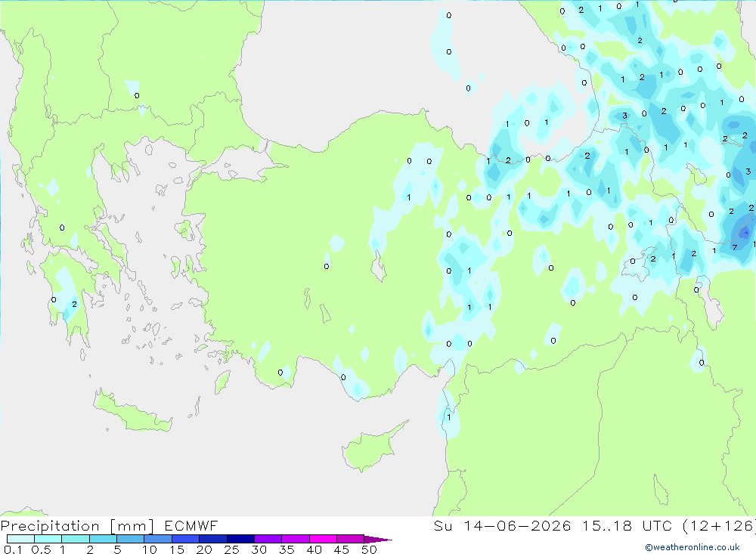Viewport: 756px width, 554px height.
Task: Click the weatheronline.co.uk copyright link
Action: tap(692, 547)
